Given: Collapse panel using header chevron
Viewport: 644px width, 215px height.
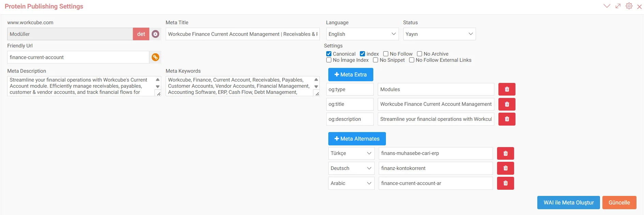Looking at the screenshot, I should tap(606, 6).
